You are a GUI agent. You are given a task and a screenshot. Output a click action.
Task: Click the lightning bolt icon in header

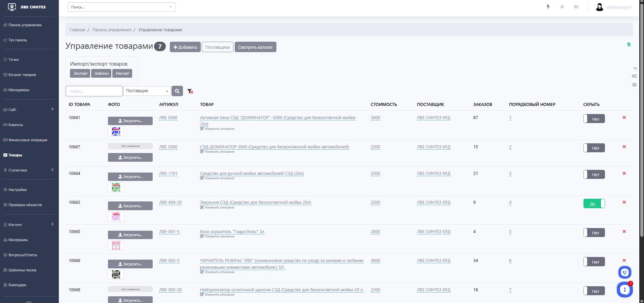tap(548, 7)
